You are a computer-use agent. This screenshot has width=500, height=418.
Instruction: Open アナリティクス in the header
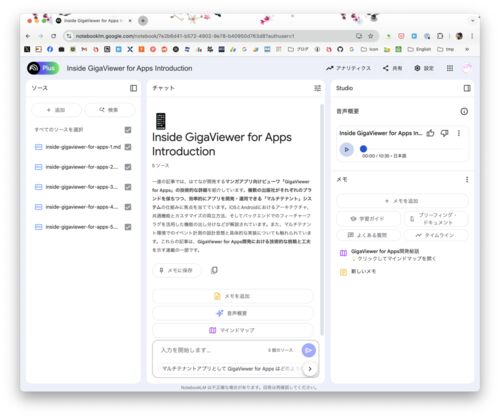[x=348, y=68]
